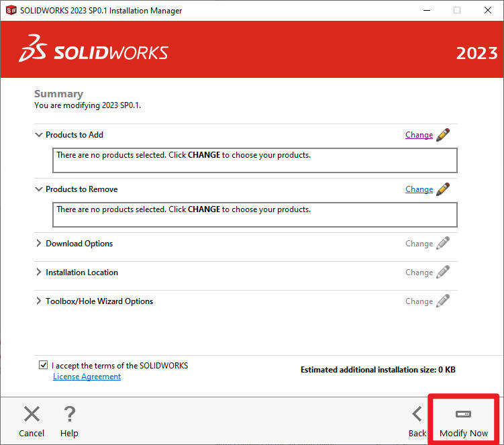
Task: Collapse the Products to Remove section
Action: (39, 189)
